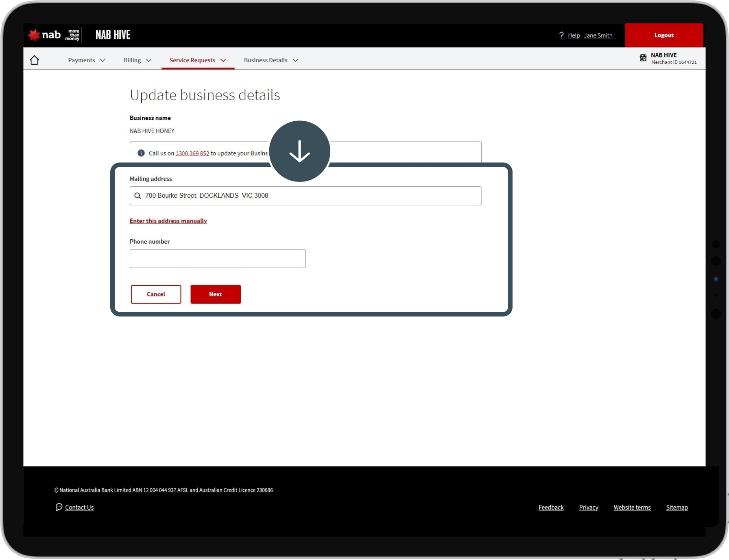Open the Feedback link in footer
Image resolution: width=729 pixels, height=560 pixels.
(551, 507)
